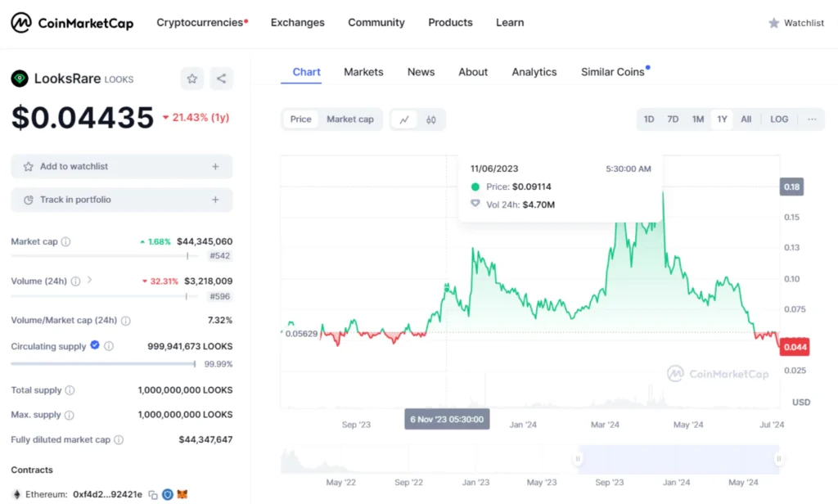Click the $44,345,060 market cap value
The width and height of the screenshot is (838, 504).
pyautogui.click(x=205, y=241)
